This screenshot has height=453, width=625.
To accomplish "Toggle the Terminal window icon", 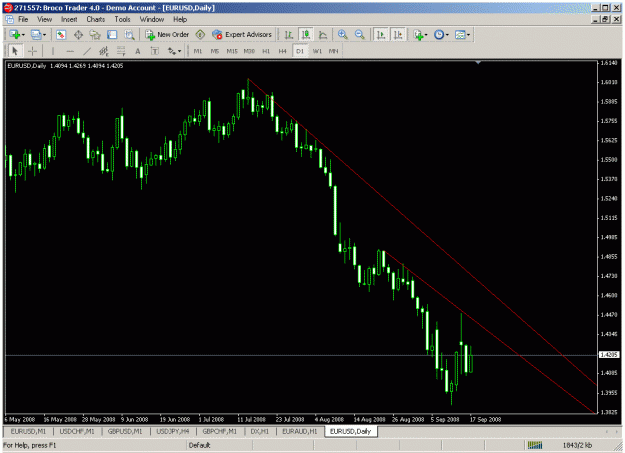I will pyautogui.click(x=112, y=35).
